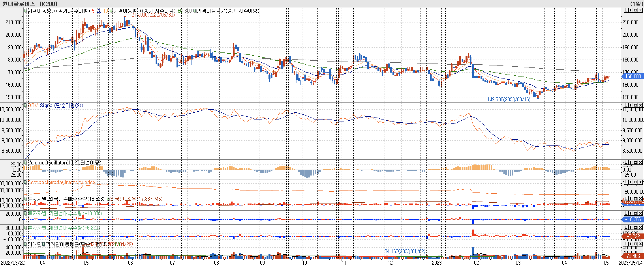Click the green 60-period moving average legend number
This screenshot has width=644, height=267.
(180, 11)
